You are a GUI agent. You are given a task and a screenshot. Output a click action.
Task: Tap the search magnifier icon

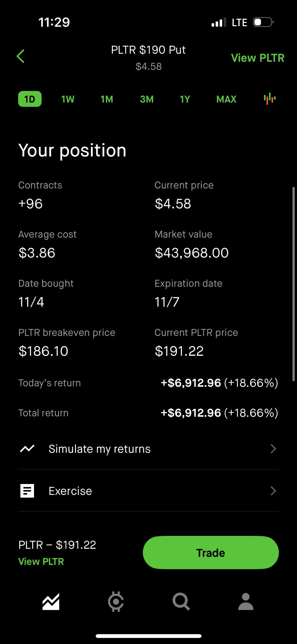click(181, 602)
